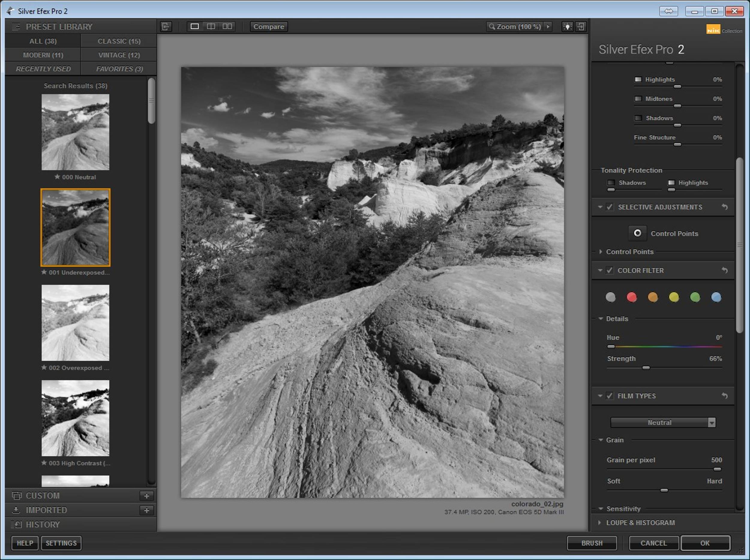This screenshot has width=750, height=560.
Task: Click the Add Control Point icon
Action: (x=637, y=233)
